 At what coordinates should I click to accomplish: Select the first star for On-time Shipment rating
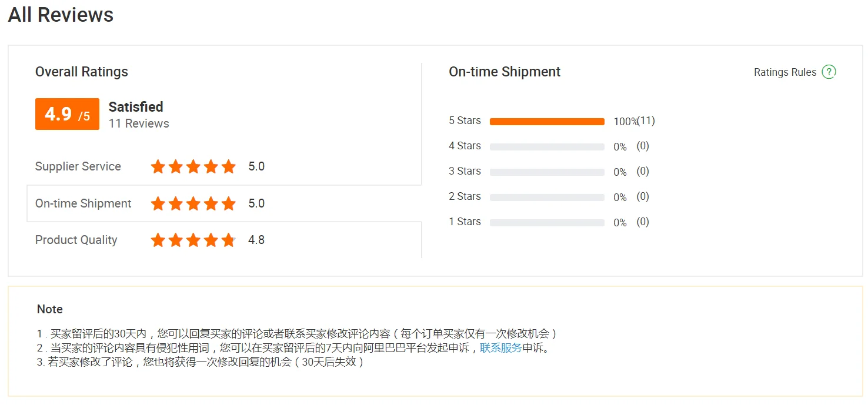tap(158, 203)
